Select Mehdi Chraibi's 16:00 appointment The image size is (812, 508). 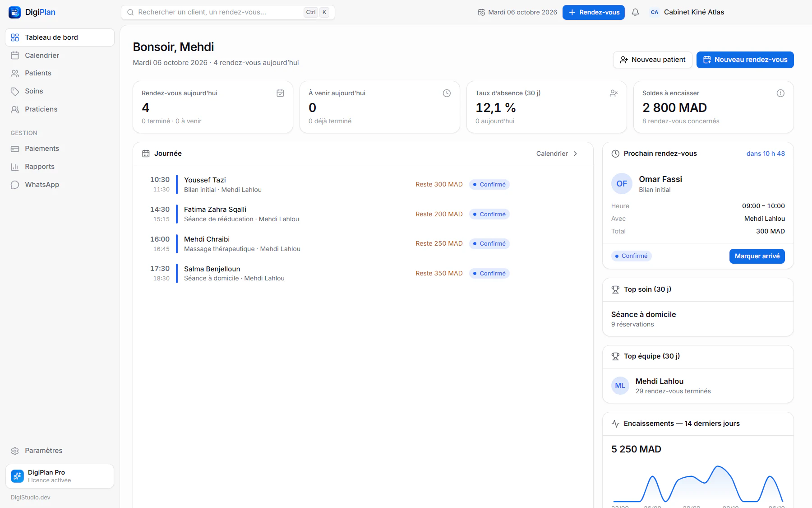coord(363,244)
